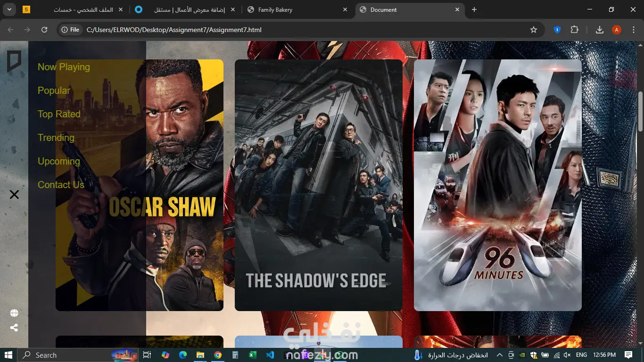The width and height of the screenshot is (644, 362).
Task: Select the Document tab
Action: [x=409, y=9]
